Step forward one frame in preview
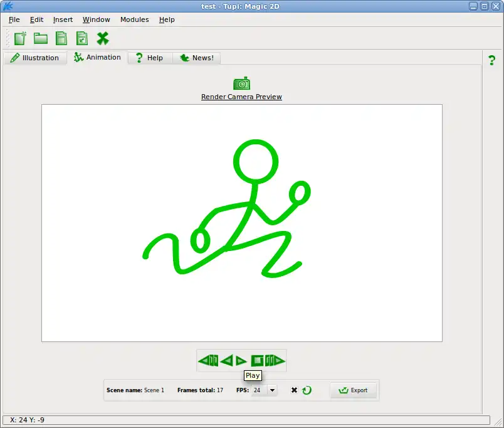 coord(275,360)
